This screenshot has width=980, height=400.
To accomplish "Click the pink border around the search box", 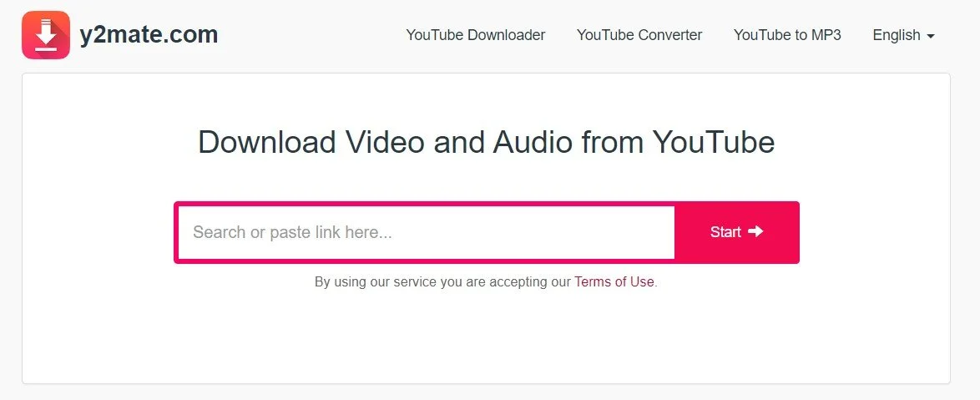I will 176,232.
